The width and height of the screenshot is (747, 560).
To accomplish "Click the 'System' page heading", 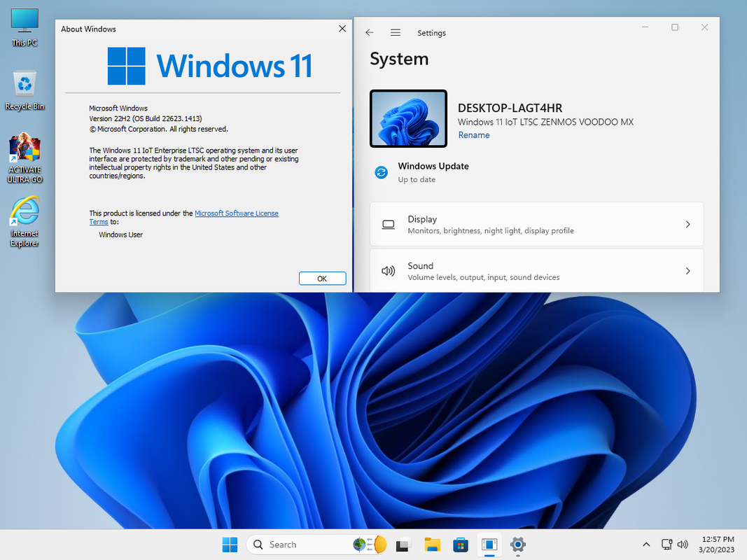I will [x=399, y=59].
